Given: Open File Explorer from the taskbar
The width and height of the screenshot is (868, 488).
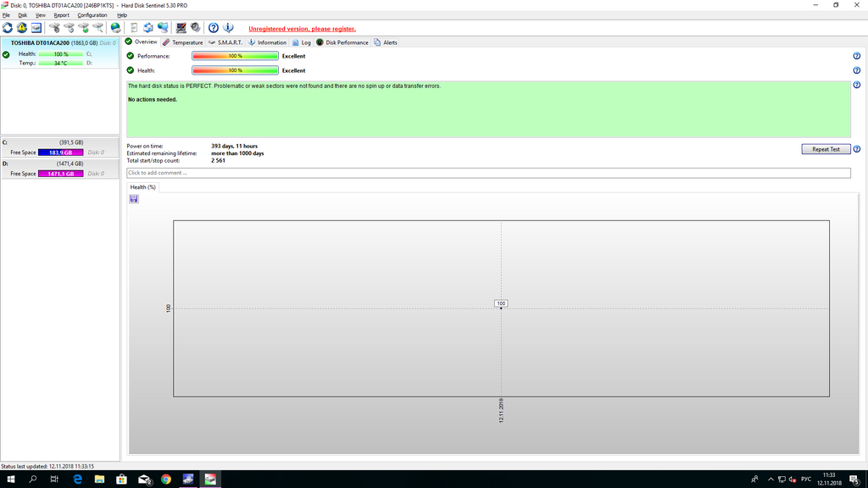Looking at the screenshot, I should pos(100,480).
